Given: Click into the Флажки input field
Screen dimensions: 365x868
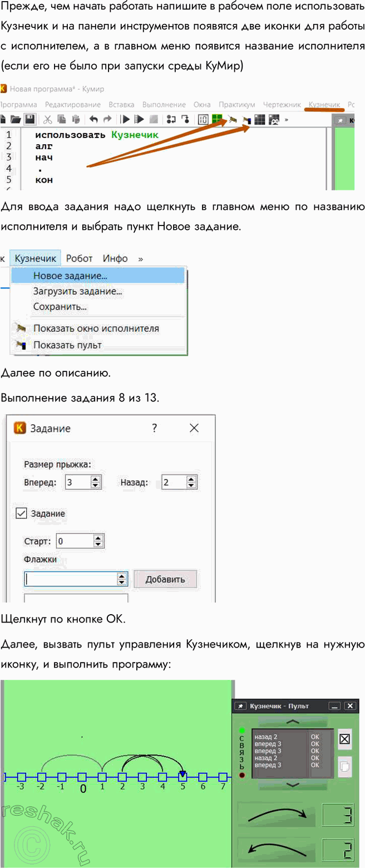Looking at the screenshot, I should pos(70,579).
